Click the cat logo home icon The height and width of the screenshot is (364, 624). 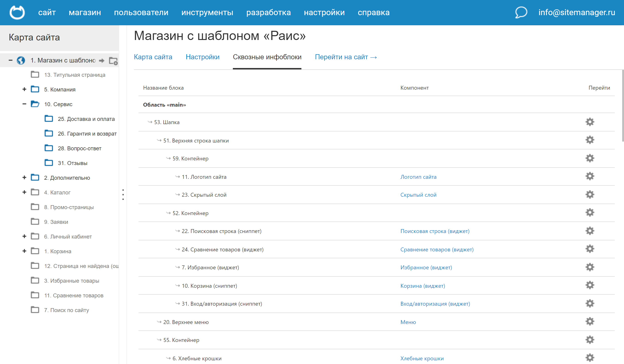[x=17, y=12]
